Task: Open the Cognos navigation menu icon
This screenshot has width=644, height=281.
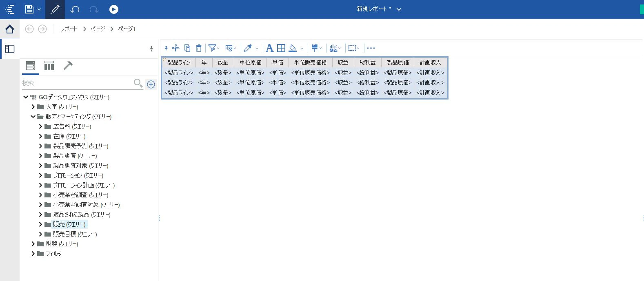Action: pyautogui.click(x=10, y=9)
